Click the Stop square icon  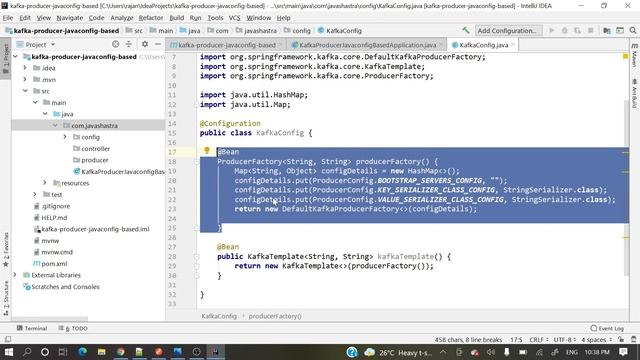590,31
